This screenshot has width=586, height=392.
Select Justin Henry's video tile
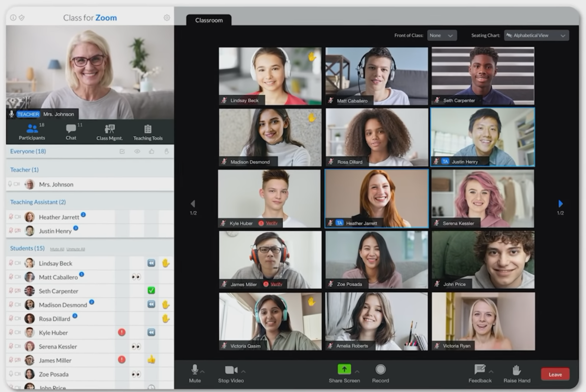(482, 137)
